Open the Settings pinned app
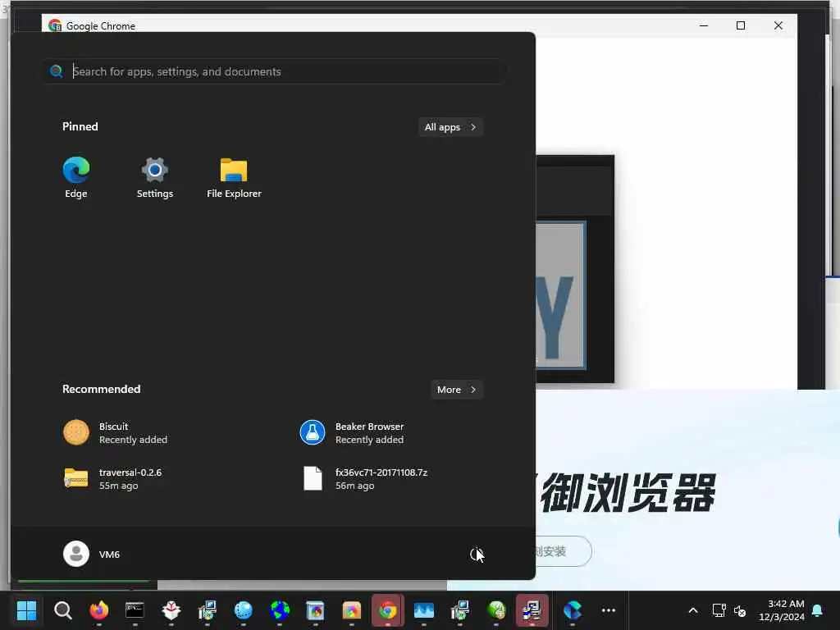This screenshot has height=630, width=840. pos(155,177)
